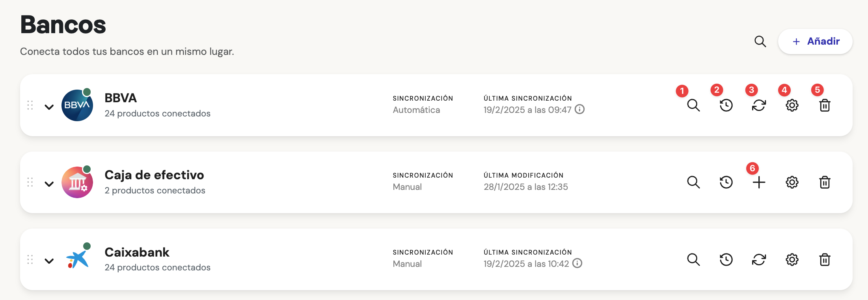Open Caja de efectivo history

[x=726, y=182]
